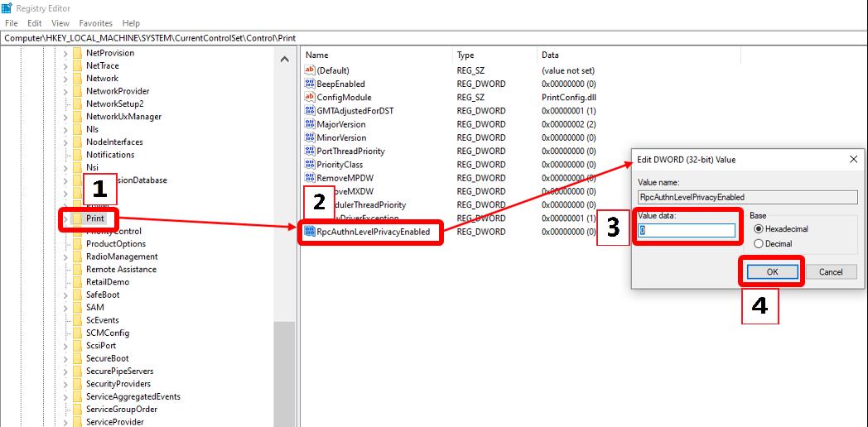The height and width of the screenshot is (427, 868).
Task: Click the ProductOptions folder icon
Action: point(77,244)
